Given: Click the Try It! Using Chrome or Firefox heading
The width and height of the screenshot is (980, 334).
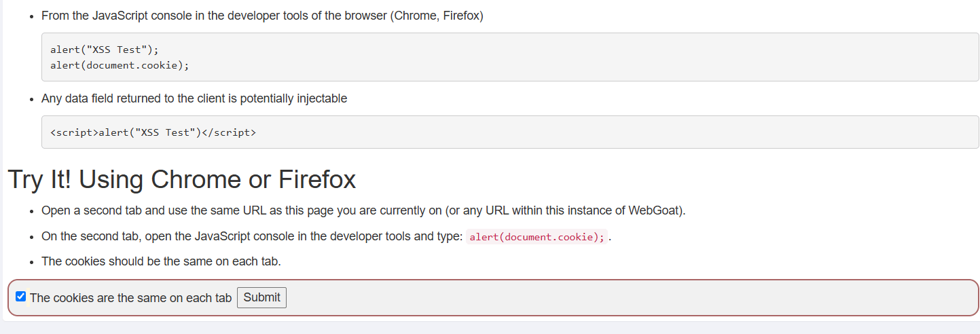Looking at the screenshot, I should point(182,180).
